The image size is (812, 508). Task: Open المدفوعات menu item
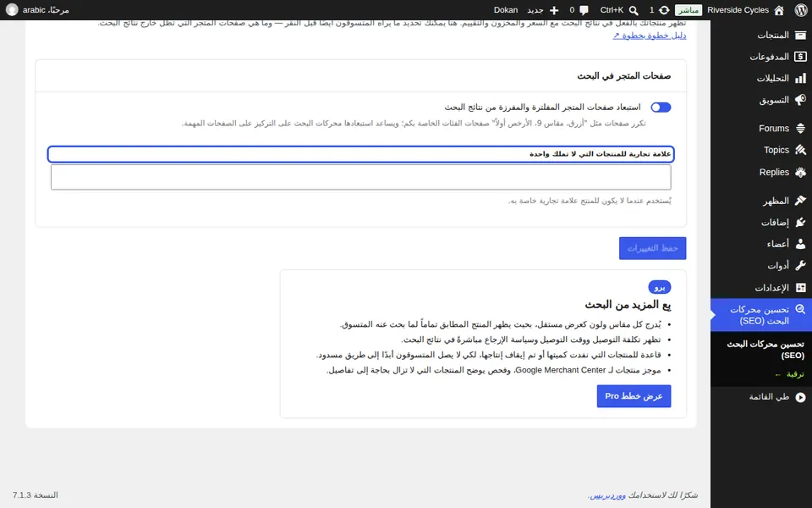[761, 57]
